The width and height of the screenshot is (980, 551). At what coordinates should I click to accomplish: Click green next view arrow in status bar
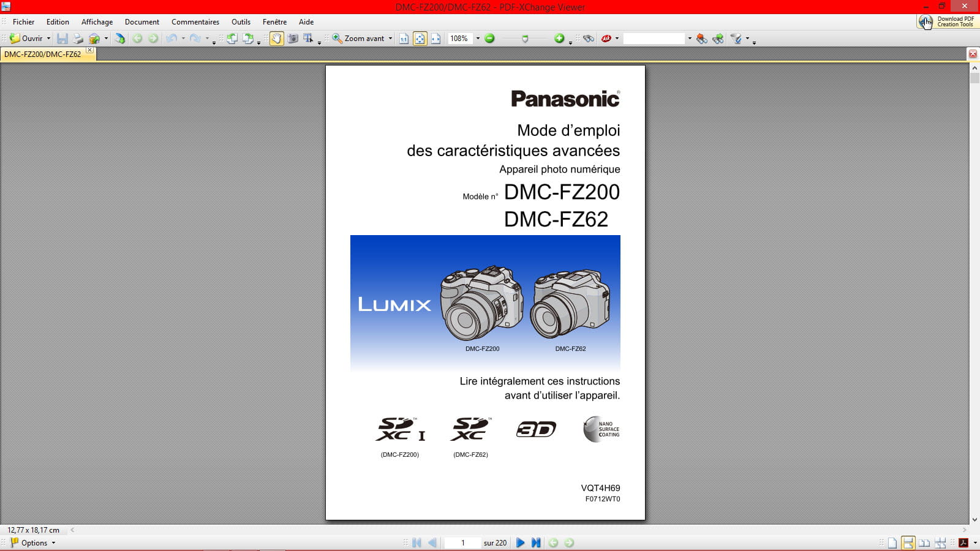click(x=569, y=542)
